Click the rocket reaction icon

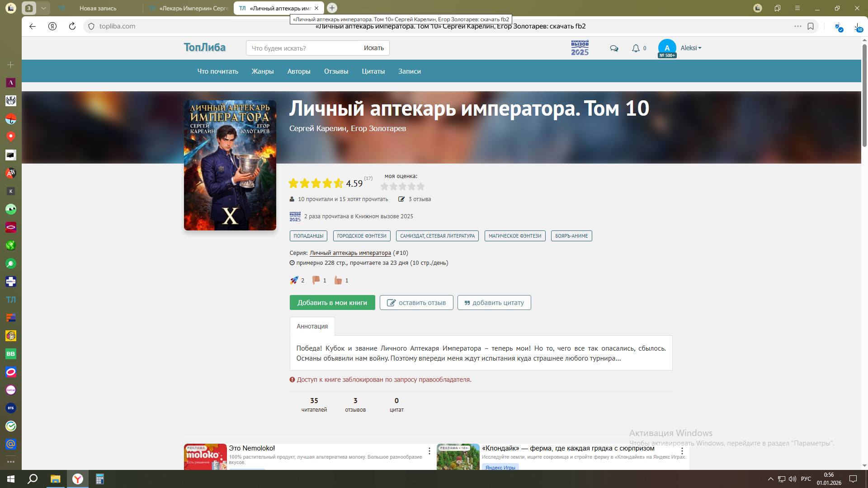tap(294, 280)
